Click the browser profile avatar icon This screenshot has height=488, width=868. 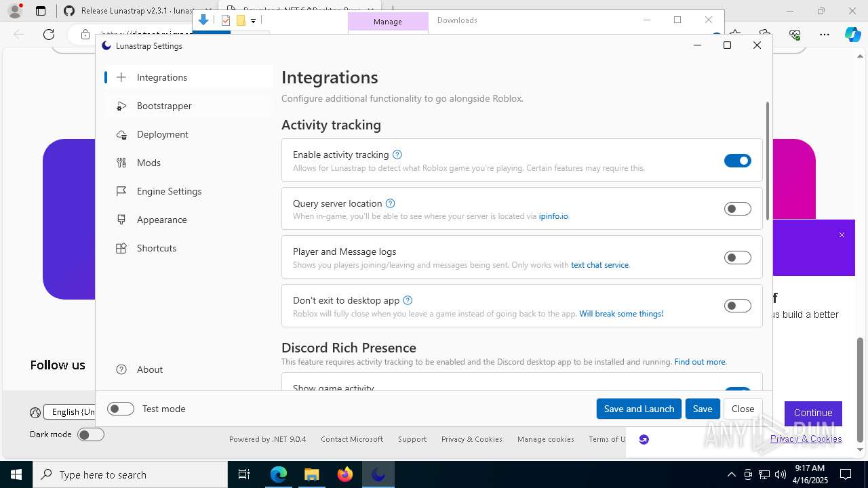15,11
